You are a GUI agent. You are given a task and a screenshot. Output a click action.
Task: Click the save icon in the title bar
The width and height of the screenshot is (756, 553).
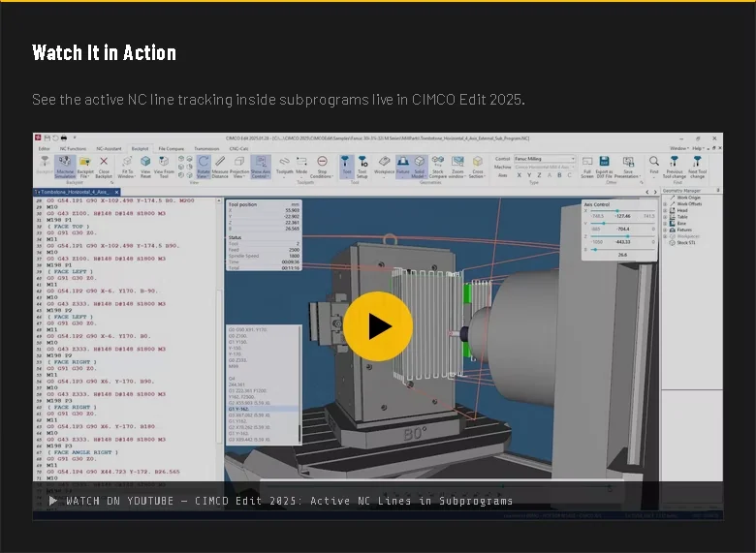tap(47, 138)
